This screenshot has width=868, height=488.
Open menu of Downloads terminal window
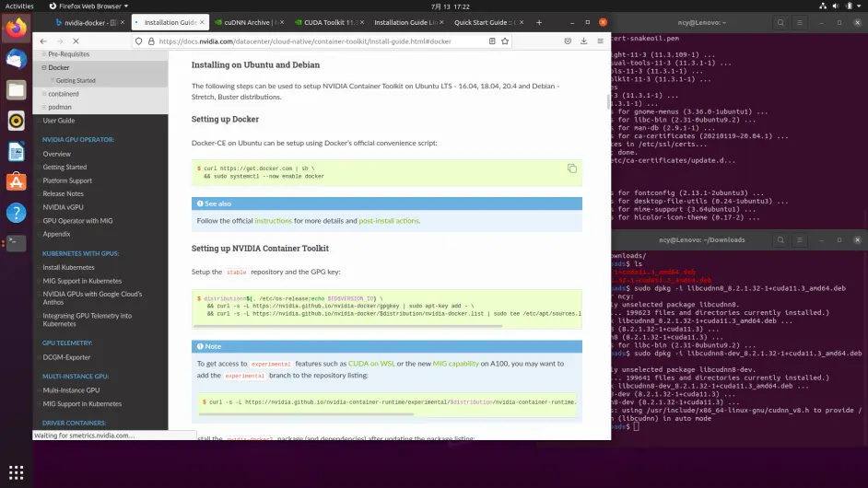(800, 240)
